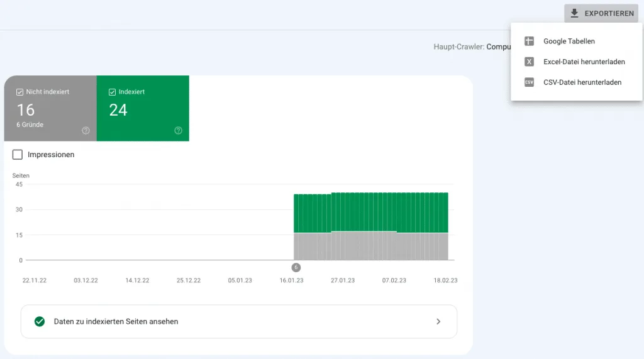Click the number 16 on the Nicht indexiert card
Screen dimensions: 644x359
click(25, 110)
